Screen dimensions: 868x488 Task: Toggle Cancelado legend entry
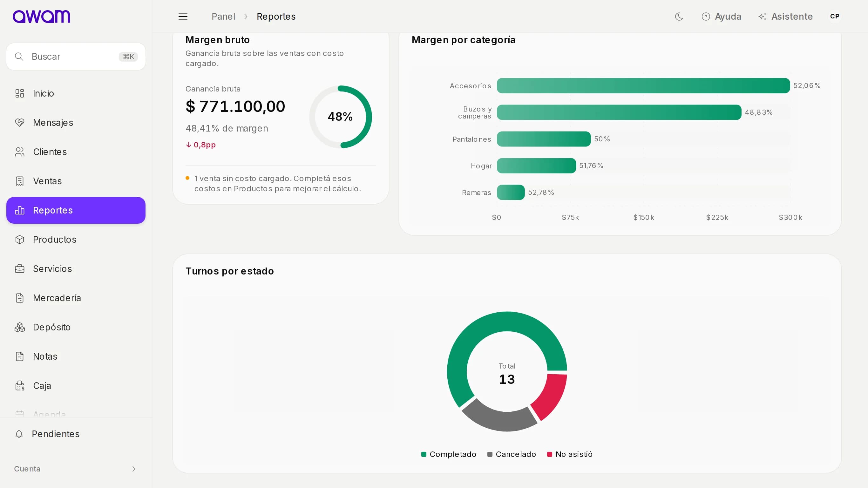pos(512,454)
